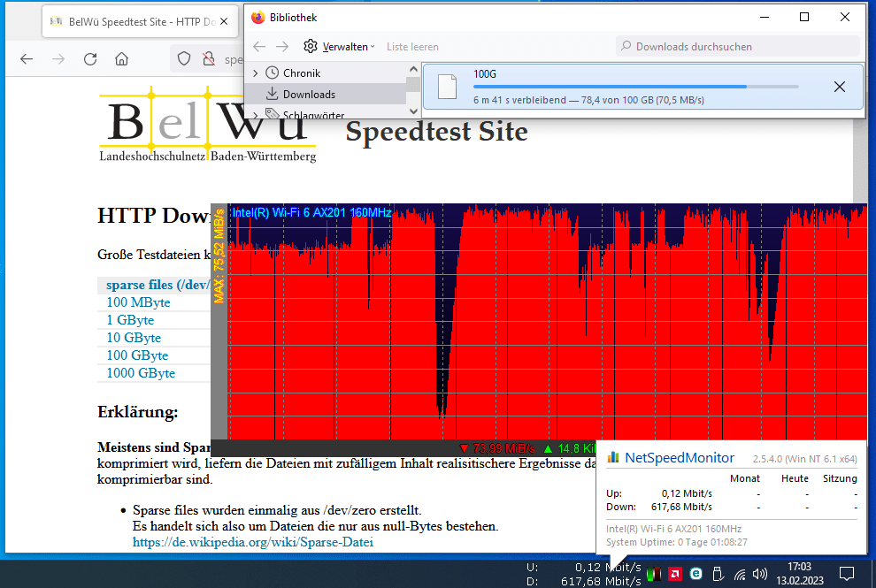Click 'System Uptime: 0 Tage 01:08:27' text
Viewport: 876px width, 588px height.
pos(677,542)
